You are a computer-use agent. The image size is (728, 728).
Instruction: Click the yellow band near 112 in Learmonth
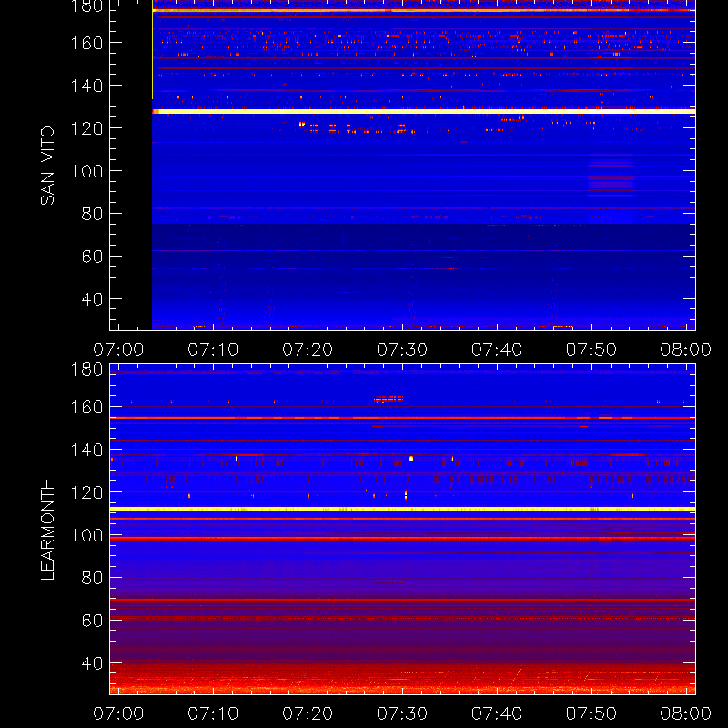[402, 509]
